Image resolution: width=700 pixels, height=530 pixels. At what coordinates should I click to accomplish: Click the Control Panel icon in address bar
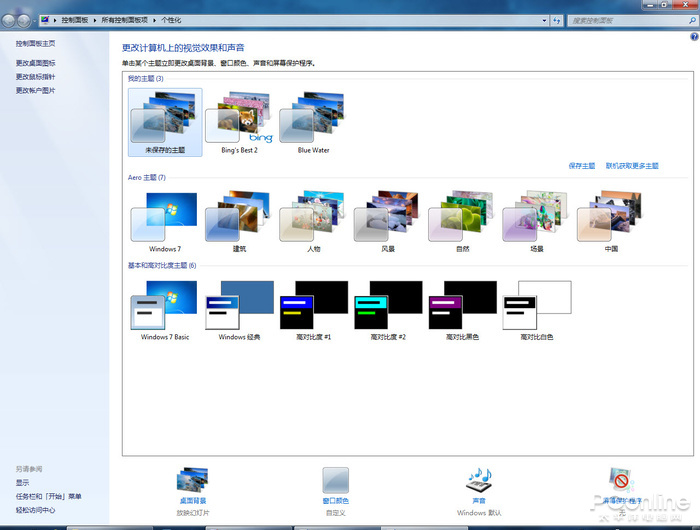45,20
